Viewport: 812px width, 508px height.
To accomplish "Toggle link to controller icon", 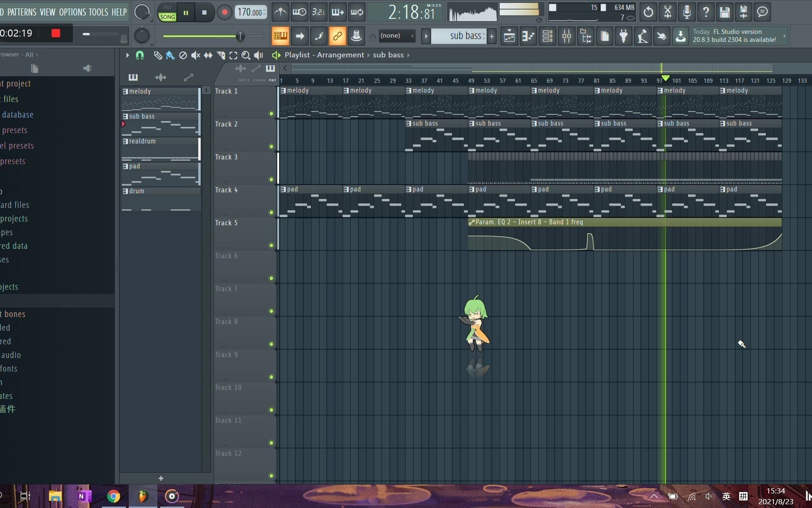I will (337, 36).
